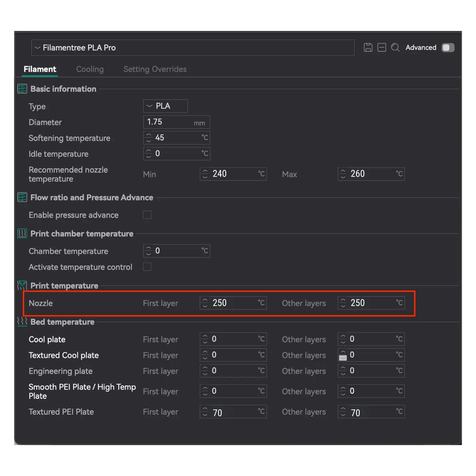Image resolution: width=476 pixels, height=476 pixels.
Task: Open the Setting Overrides tab
Action: point(155,69)
